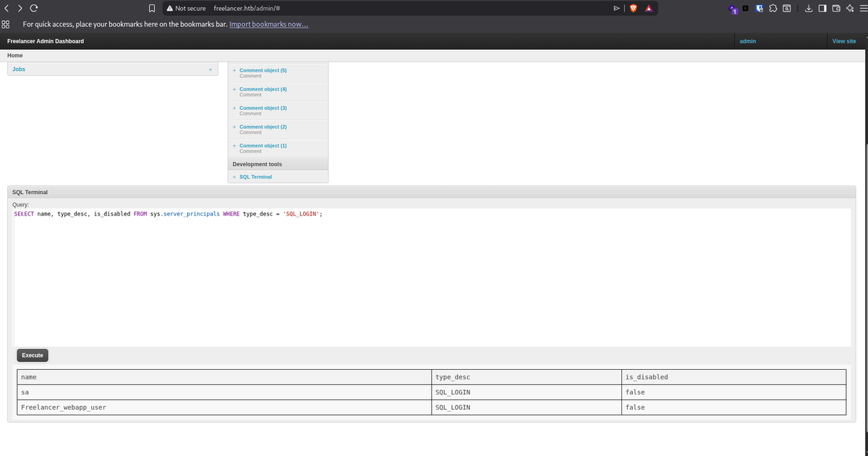Click the SQL Terminal panel header
This screenshot has height=456, width=868.
(432, 193)
